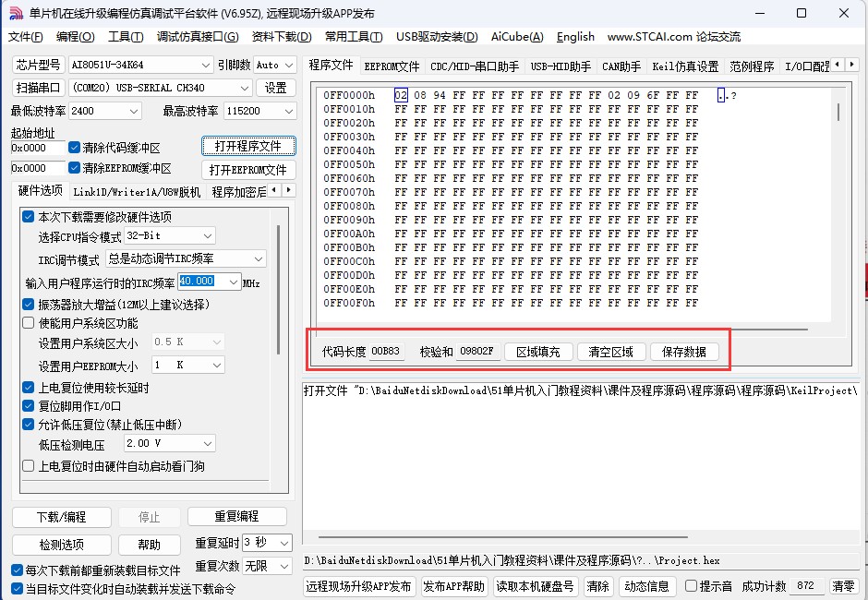
Task: Click the 设置 button beside the serial port
Action: (276, 88)
